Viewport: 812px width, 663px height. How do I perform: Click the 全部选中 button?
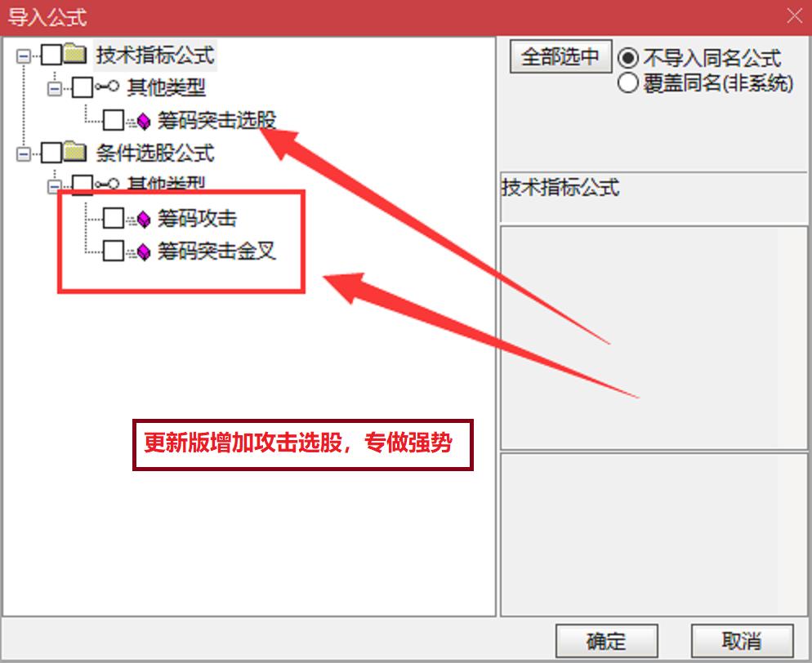tap(560, 56)
